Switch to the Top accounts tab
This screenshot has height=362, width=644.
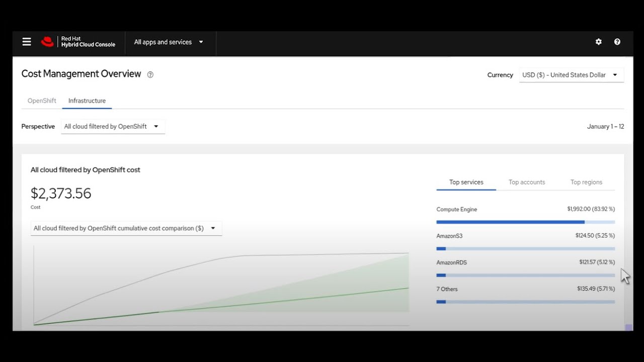click(526, 182)
